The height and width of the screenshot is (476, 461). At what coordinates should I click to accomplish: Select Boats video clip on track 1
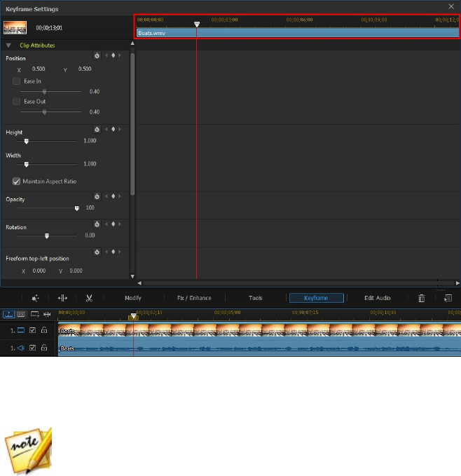click(259, 330)
